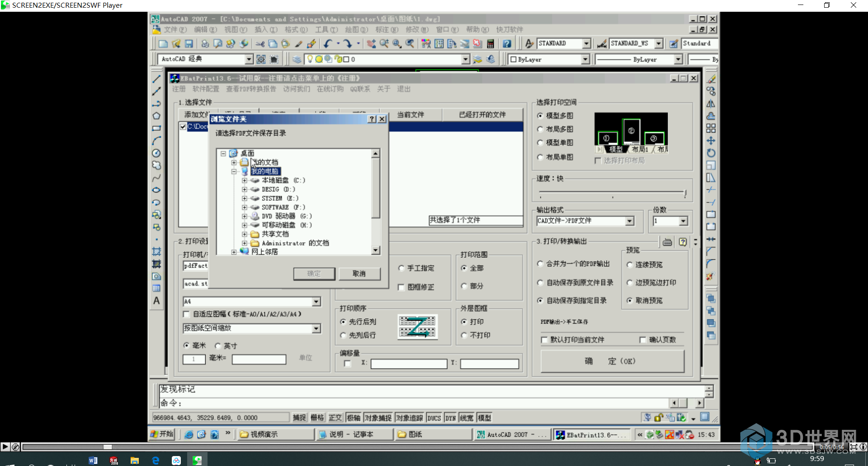This screenshot has height=466, width=868.
Task: Toggle 正交 ortho status button
Action: (335, 418)
